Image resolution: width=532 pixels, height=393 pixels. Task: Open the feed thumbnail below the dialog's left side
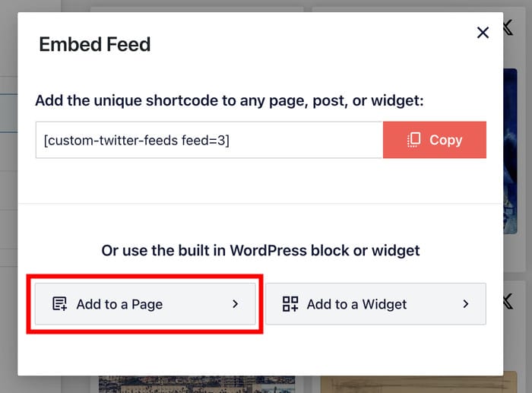click(196, 384)
